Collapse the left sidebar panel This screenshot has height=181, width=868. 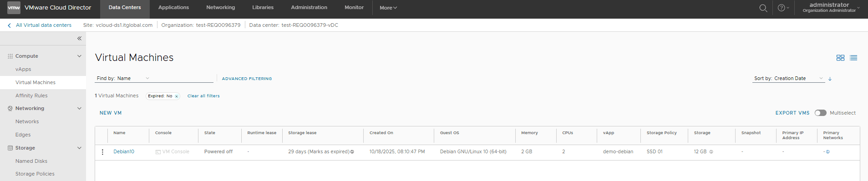pyautogui.click(x=79, y=39)
